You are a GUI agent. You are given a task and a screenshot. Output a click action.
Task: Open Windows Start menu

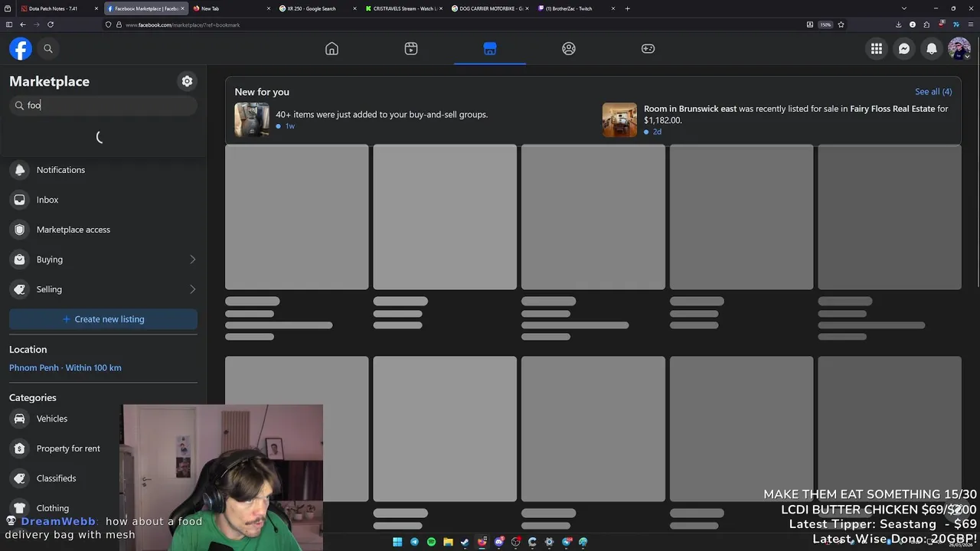pos(397,542)
